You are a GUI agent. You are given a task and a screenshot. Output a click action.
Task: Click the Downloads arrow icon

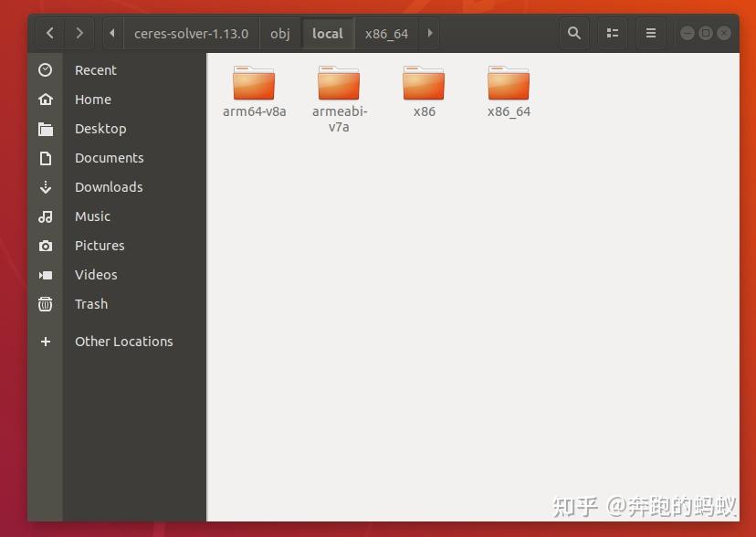point(46,187)
